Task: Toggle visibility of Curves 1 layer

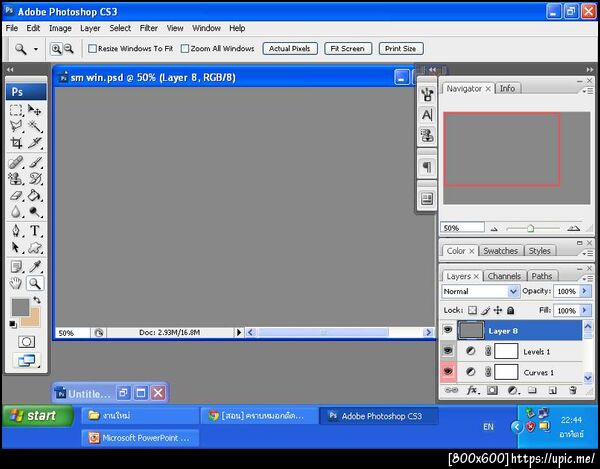Action: coord(448,371)
